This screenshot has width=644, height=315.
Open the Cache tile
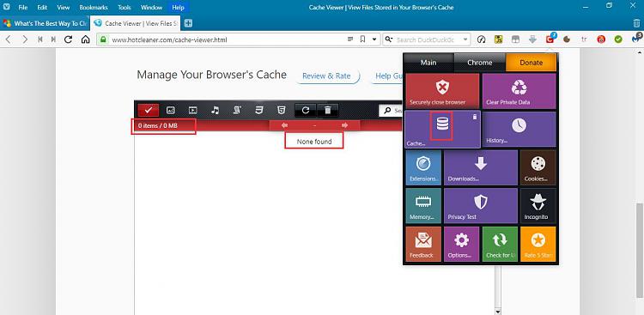point(442,129)
